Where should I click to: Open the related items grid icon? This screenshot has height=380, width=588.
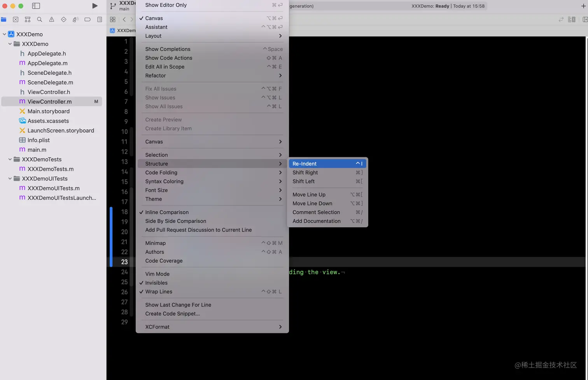tap(113, 19)
